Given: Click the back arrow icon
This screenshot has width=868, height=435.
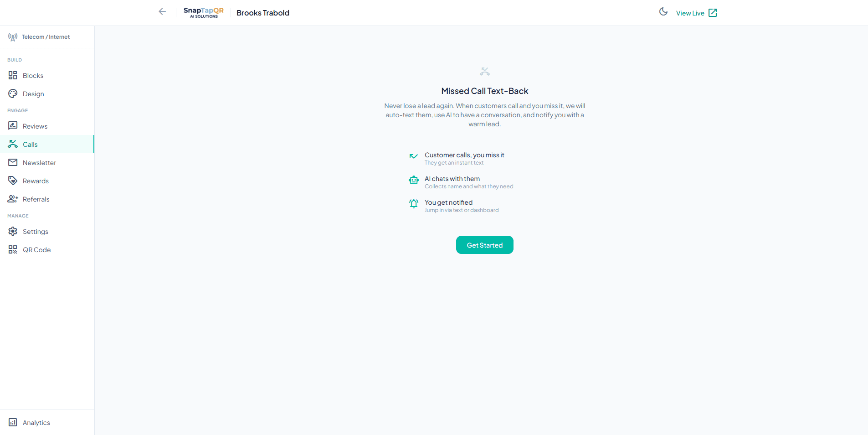Looking at the screenshot, I should point(162,12).
